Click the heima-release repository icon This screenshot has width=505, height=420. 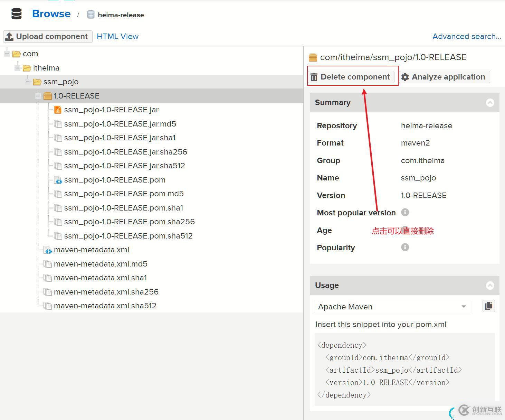point(91,15)
